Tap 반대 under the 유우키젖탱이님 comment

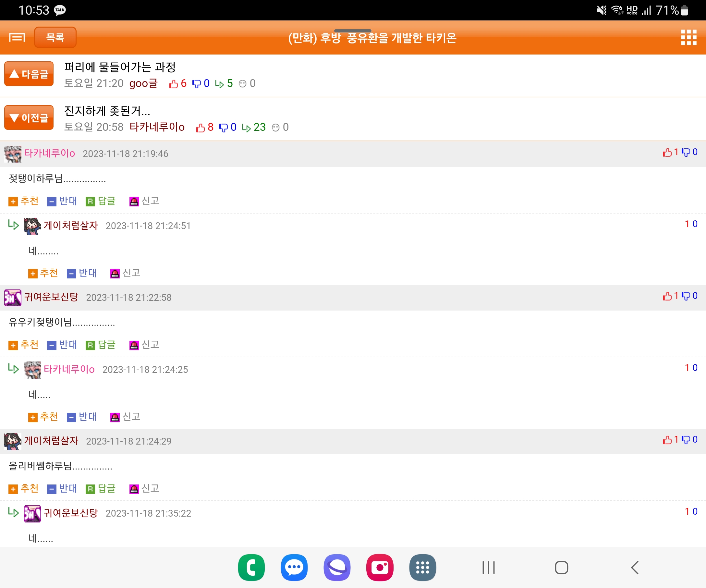62,345
